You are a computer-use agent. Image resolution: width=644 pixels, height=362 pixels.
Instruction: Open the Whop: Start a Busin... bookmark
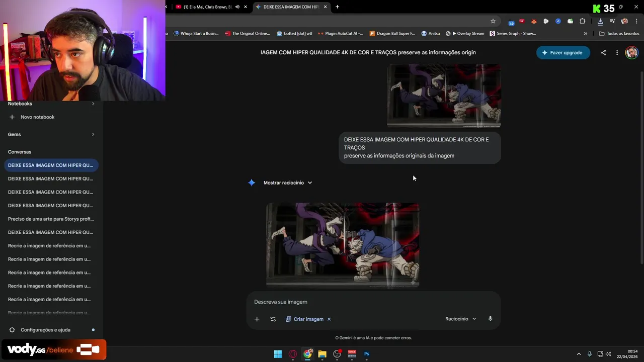click(x=196, y=34)
